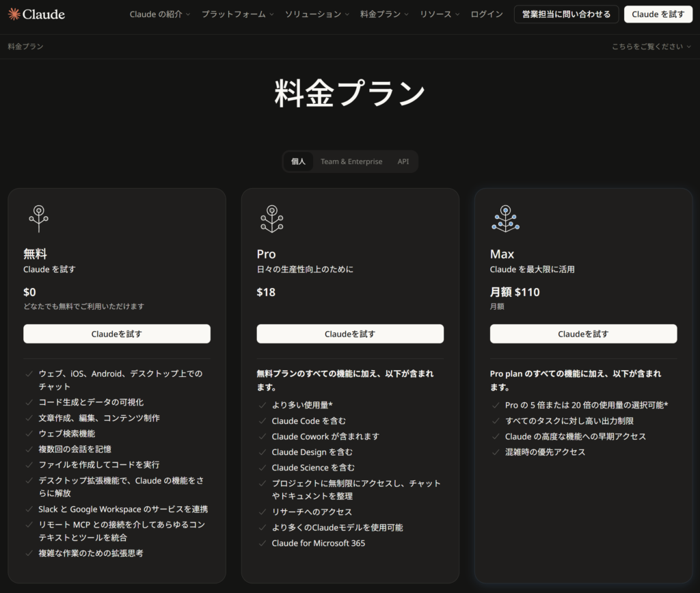
Task: Click Claude Science を含む text
Action: click(x=313, y=468)
